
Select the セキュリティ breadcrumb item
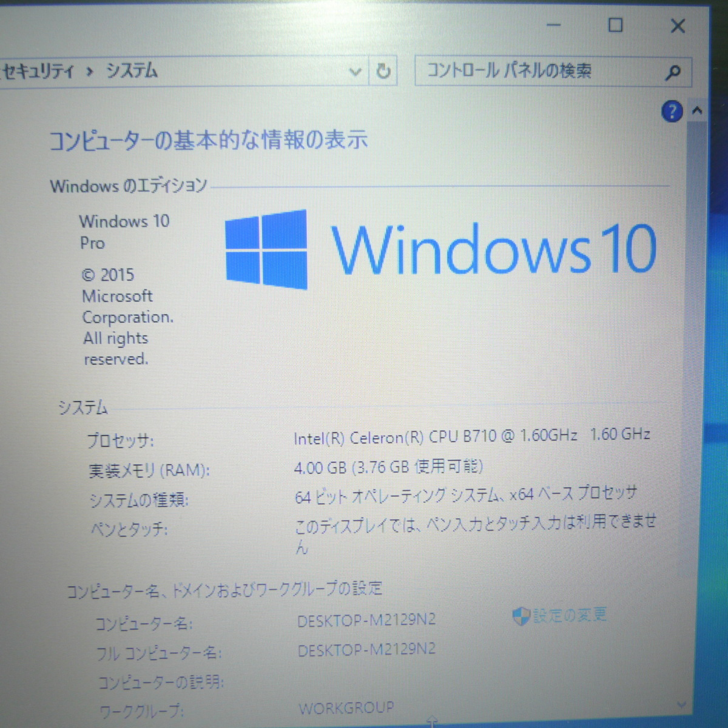[37, 72]
